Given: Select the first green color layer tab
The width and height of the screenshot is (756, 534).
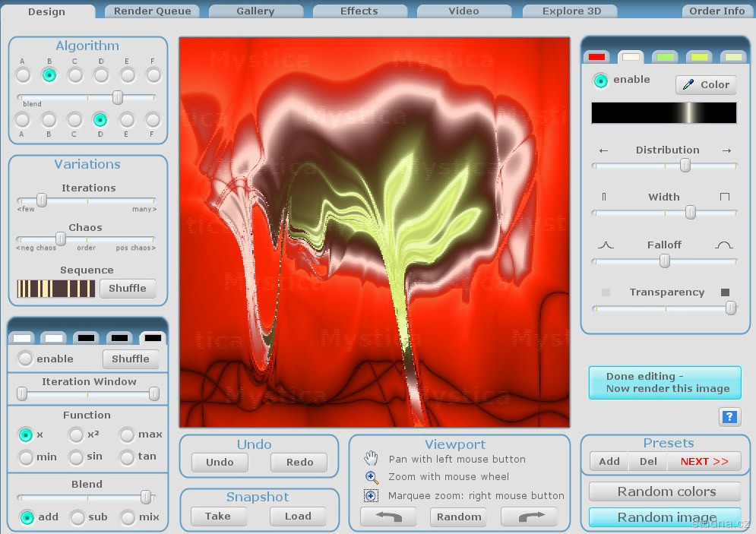Looking at the screenshot, I should [x=665, y=57].
